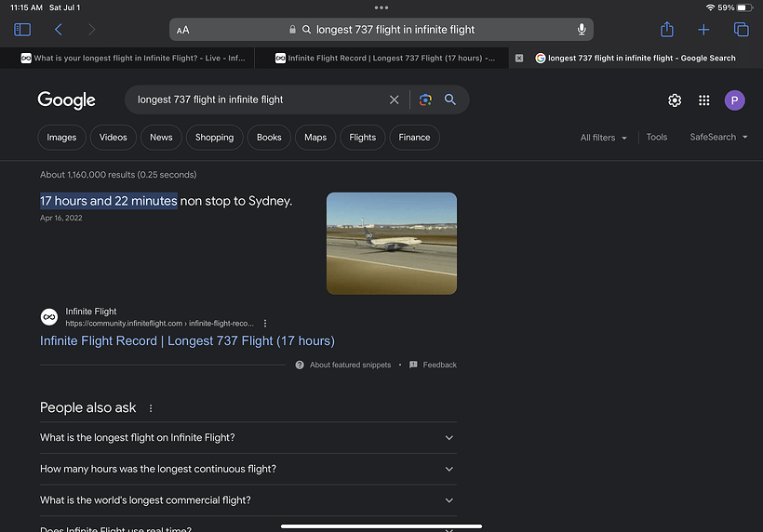Open the Google account avatar P
The image size is (763, 532).
point(735,100)
